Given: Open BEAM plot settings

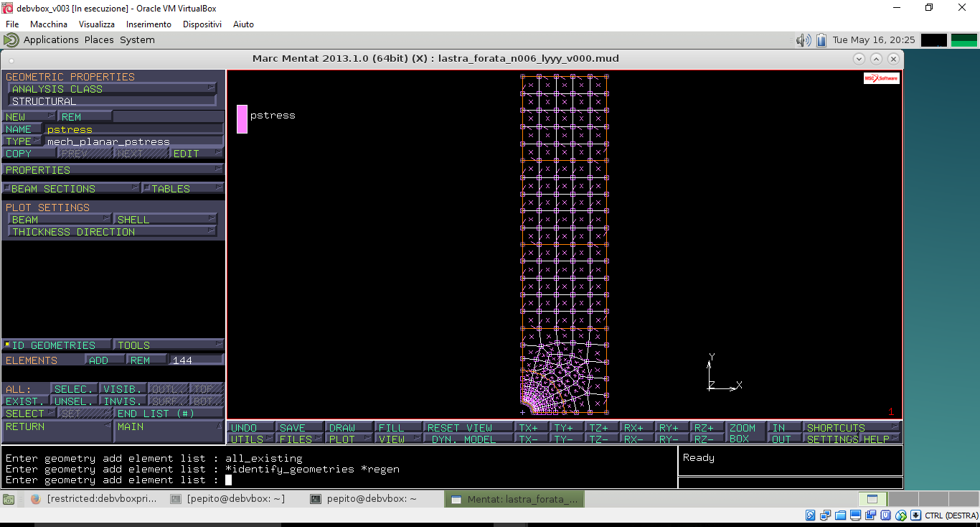Looking at the screenshot, I should coord(60,219).
